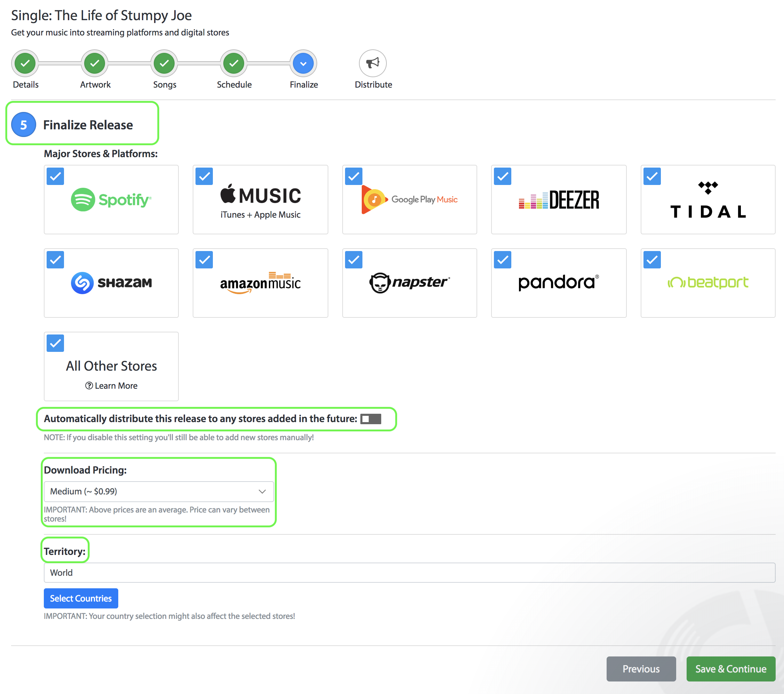Click the Finalize step chevron icon
Viewport: 784px width, 694px height.
tap(303, 63)
